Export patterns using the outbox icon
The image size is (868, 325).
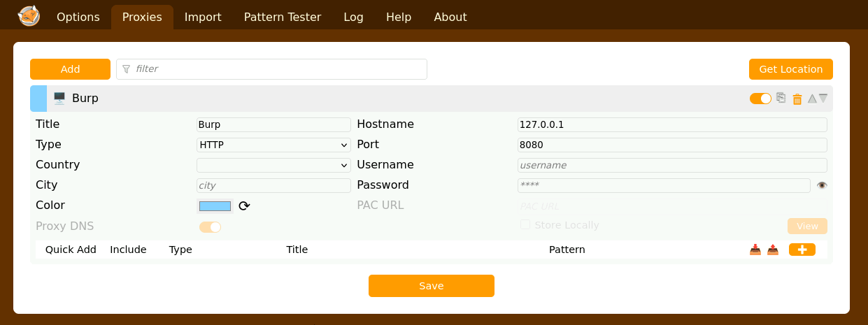(773, 250)
